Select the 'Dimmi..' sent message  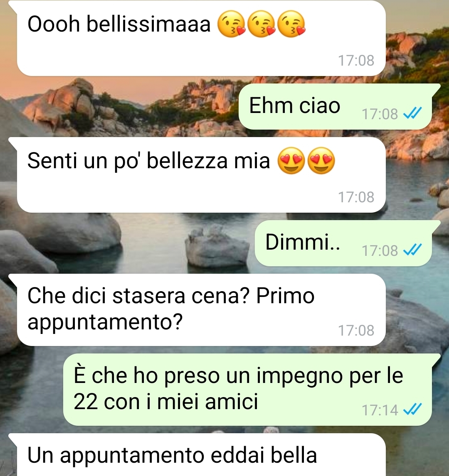pyautogui.click(x=343, y=243)
